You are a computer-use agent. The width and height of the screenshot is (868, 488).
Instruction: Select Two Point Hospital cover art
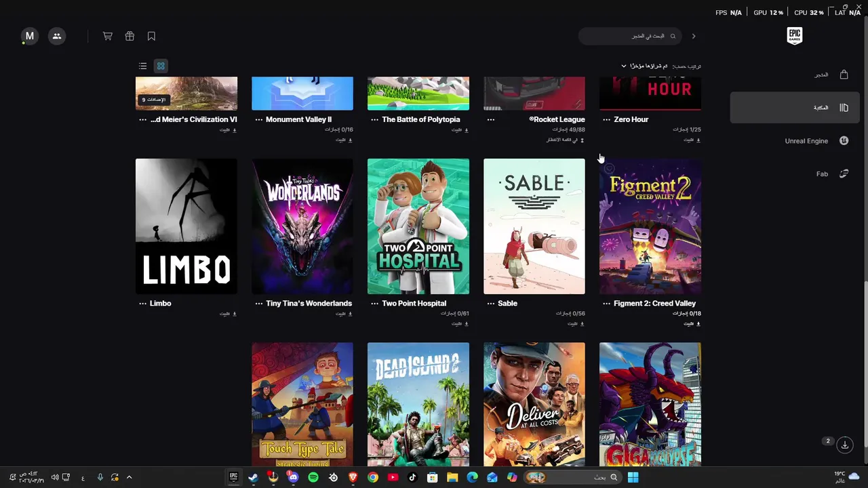pos(418,226)
